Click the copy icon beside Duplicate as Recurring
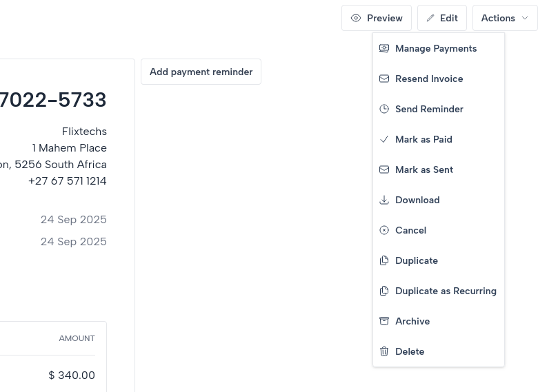Viewport: 538px width, 392px height. click(384, 291)
